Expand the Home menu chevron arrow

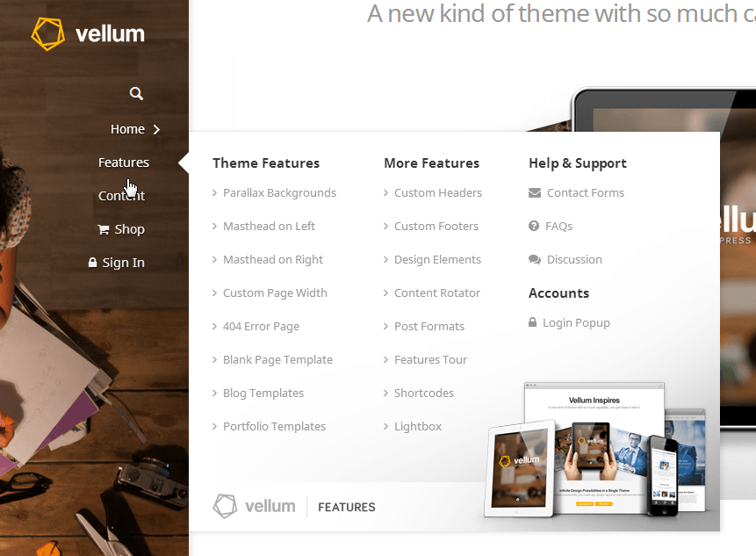[156, 129]
